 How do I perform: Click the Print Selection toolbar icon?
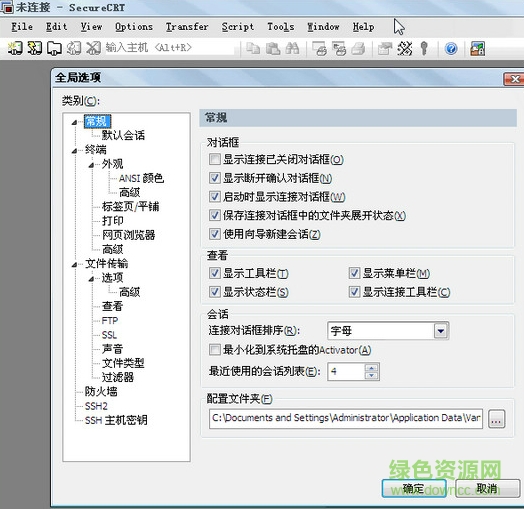tap(339, 48)
